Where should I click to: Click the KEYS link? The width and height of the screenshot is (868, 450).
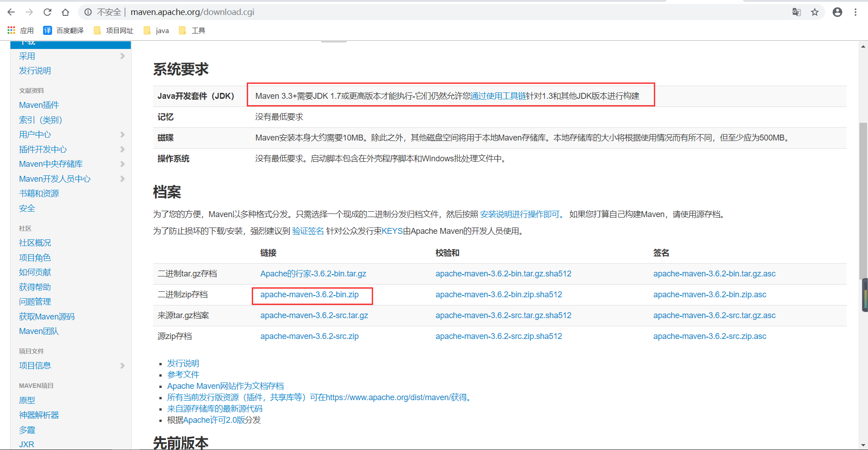392,231
